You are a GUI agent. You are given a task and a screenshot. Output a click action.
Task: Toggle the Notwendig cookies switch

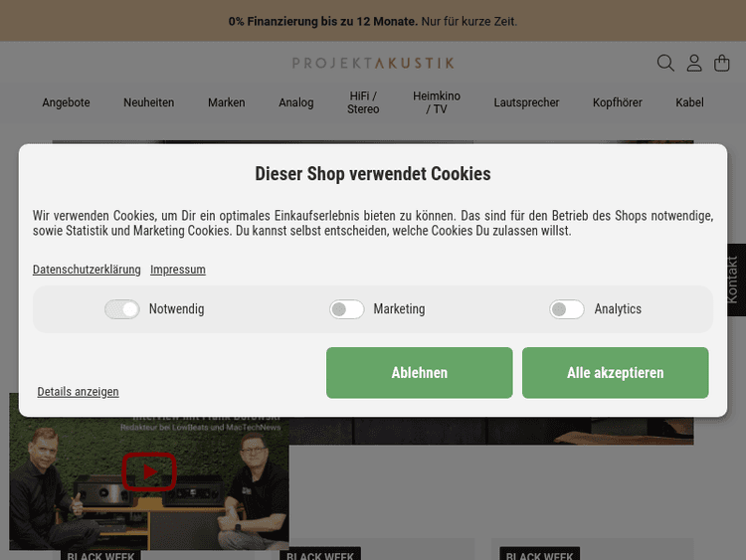(x=122, y=309)
